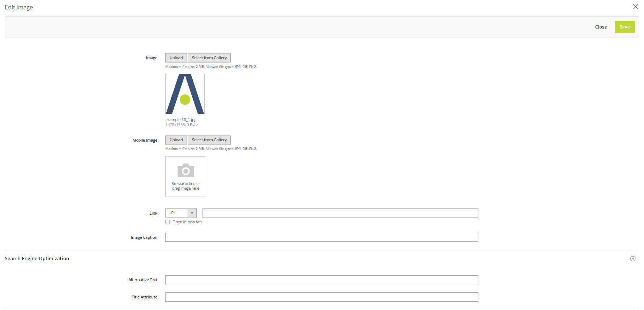Dismiss the Edit Image dialog with the X icon

pos(635,7)
